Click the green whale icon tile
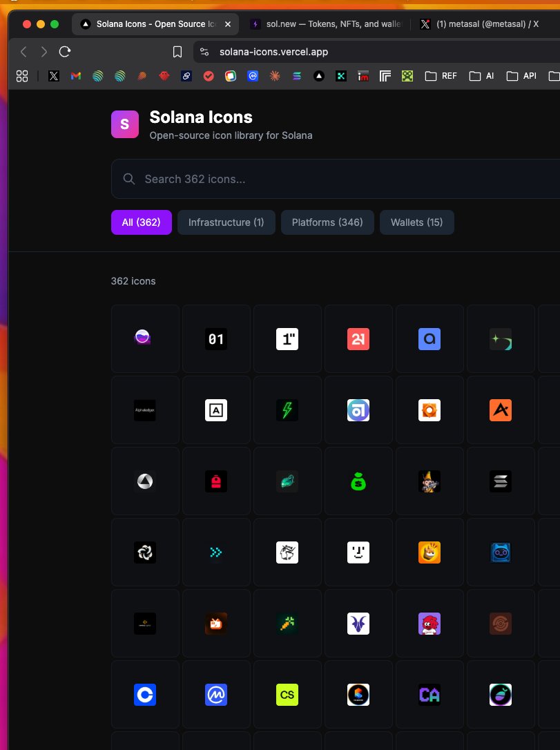This screenshot has width=560, height=750. point(287,481)
